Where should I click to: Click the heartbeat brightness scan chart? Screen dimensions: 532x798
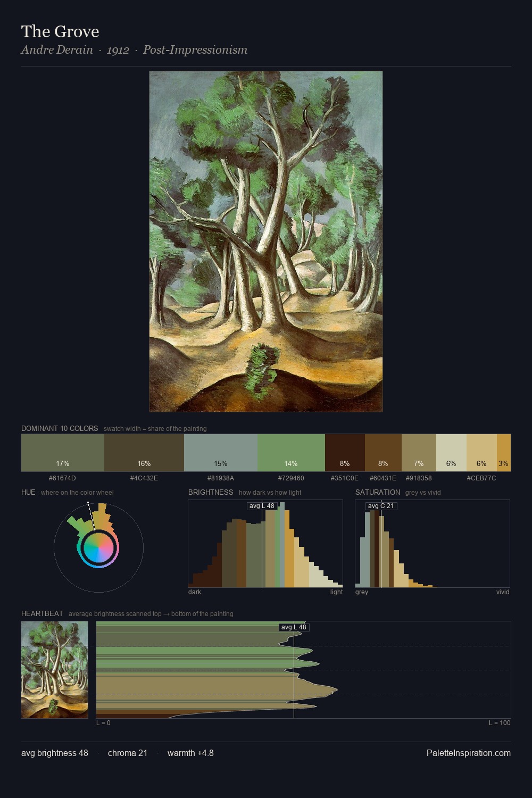[303, 670]
